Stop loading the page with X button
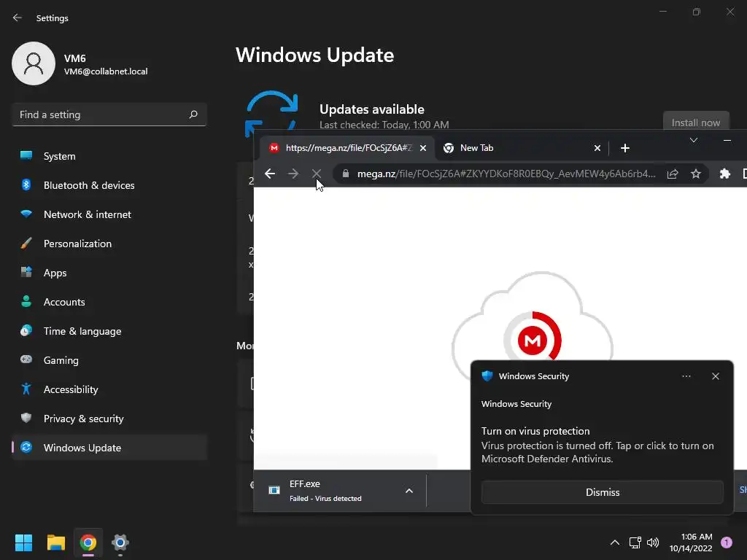 (317, 174)
